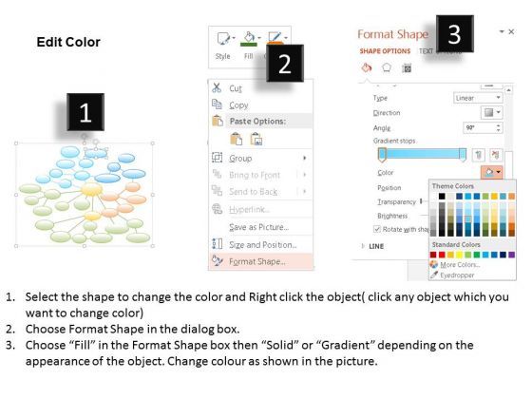Pick the red standard color swatch
The width and height of the screenshot is (532, 399).
pos(442,255)
